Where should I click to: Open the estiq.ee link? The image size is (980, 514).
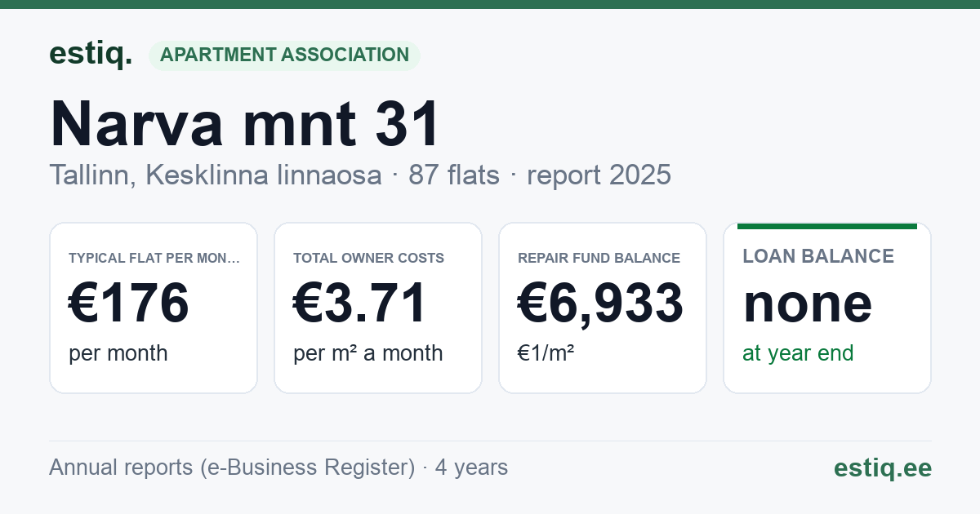pyautogui.click(x=882, y=467)
